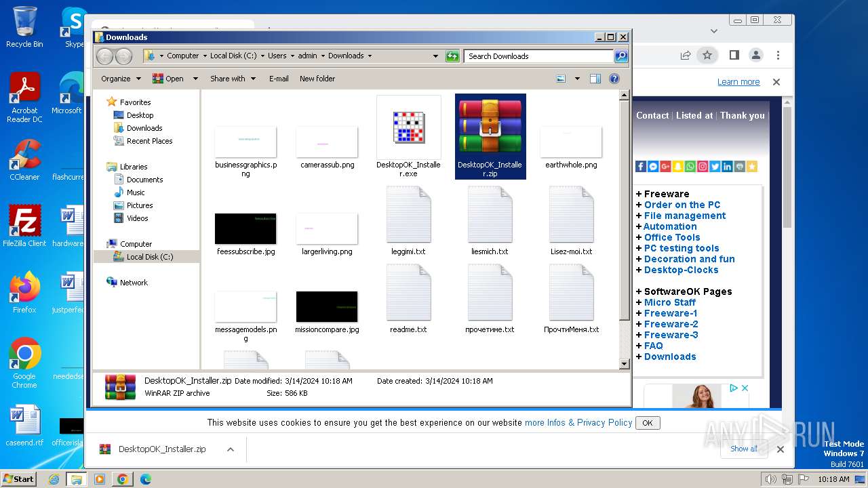
Task: Click the green refresh button in address bar
Action: (x=452, y=56)
